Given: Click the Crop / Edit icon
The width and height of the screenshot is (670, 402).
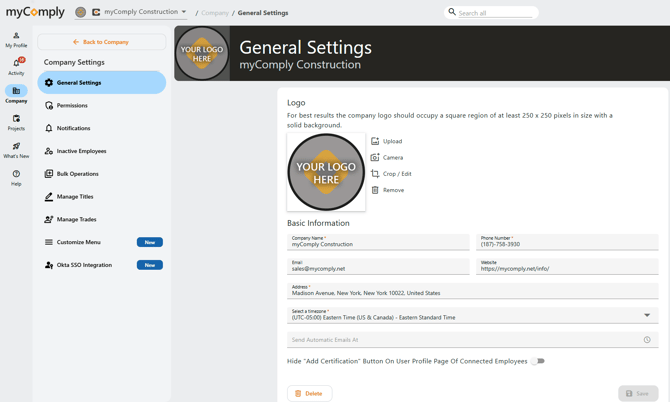Looking at the screenshot, I should coord(375,173).
